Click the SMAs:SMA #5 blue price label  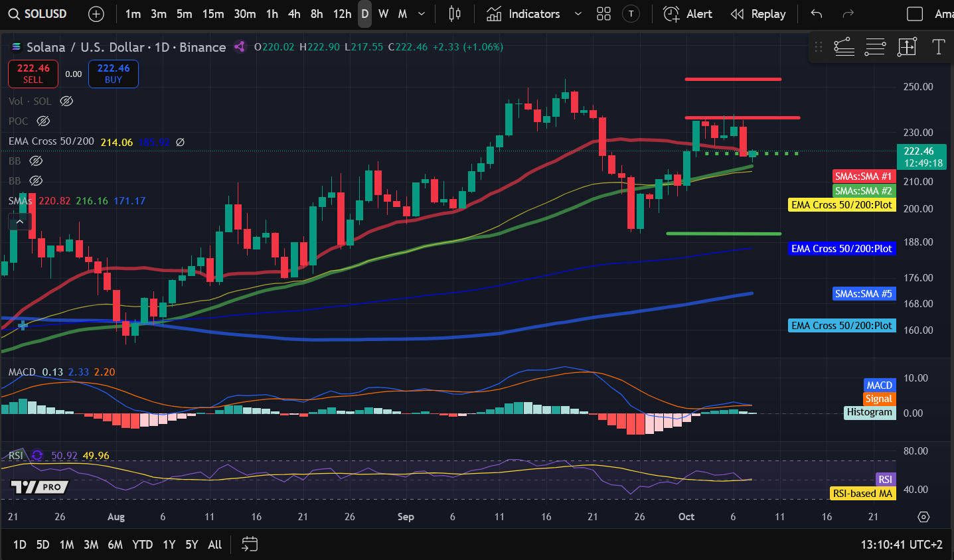(864, 294)
